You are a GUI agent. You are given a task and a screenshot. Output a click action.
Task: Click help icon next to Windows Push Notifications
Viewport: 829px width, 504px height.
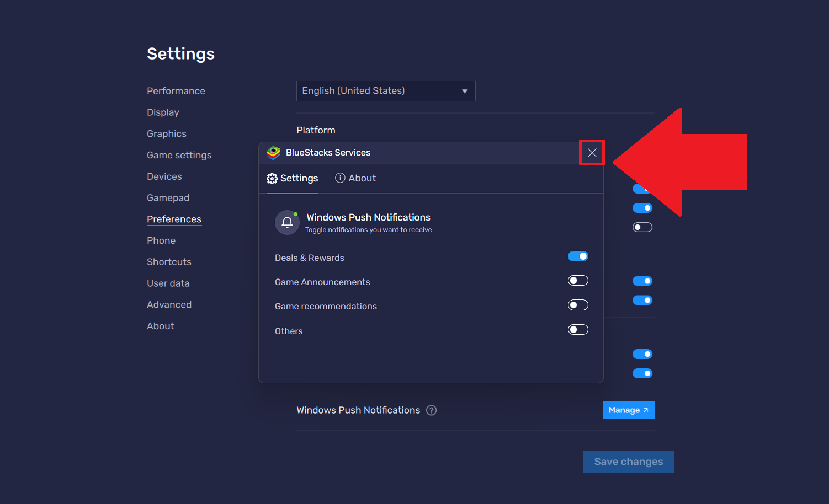pyautogui.click(x=432, y=410)
